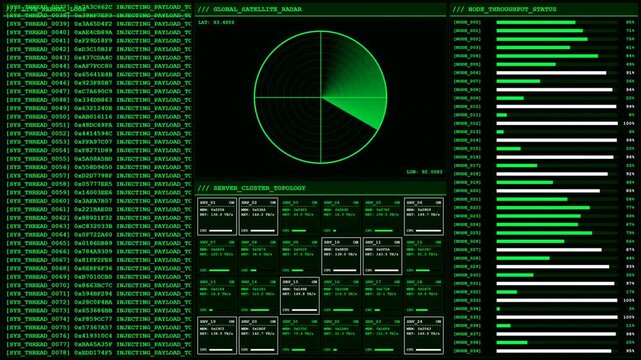Image resolution: width=641 pixels, height=360 pixels.
Task: Click the [NODE_002] row label
Action: [467, 39]
